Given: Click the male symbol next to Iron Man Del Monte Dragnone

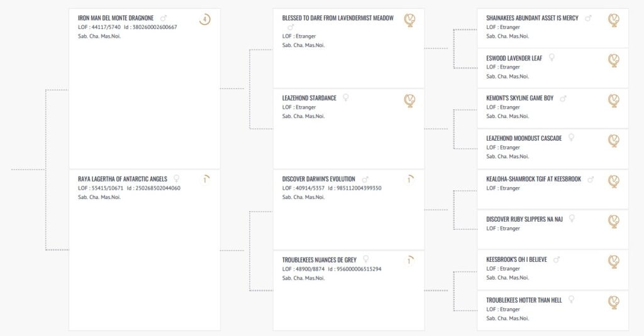Looking at the screenshot, I should pos(163,18).
